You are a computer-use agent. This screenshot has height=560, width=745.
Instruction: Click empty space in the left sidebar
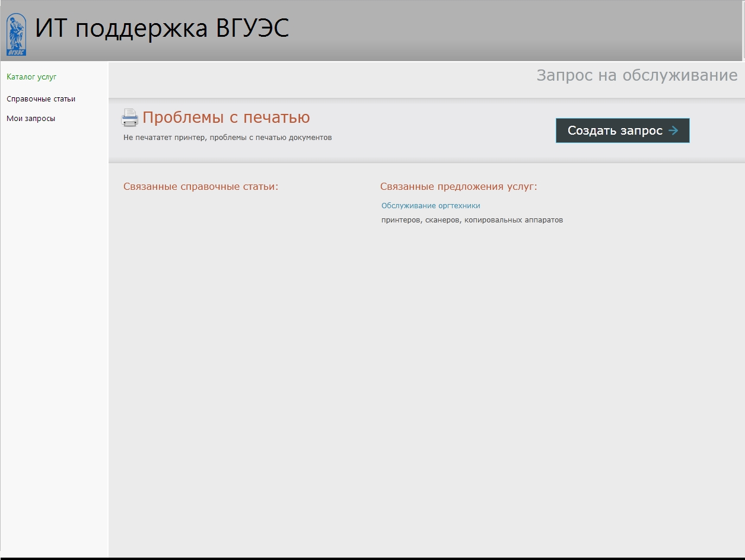point(53,326)
